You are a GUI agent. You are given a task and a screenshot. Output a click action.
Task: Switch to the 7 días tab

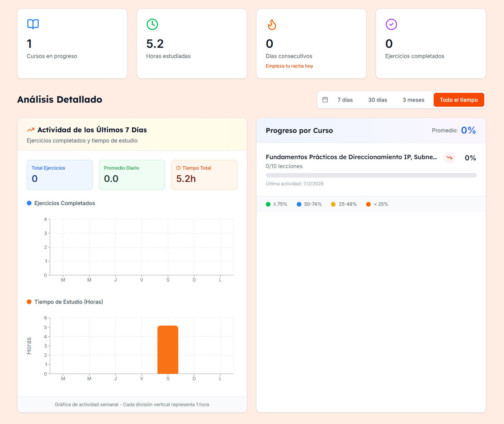coord(345,100)
